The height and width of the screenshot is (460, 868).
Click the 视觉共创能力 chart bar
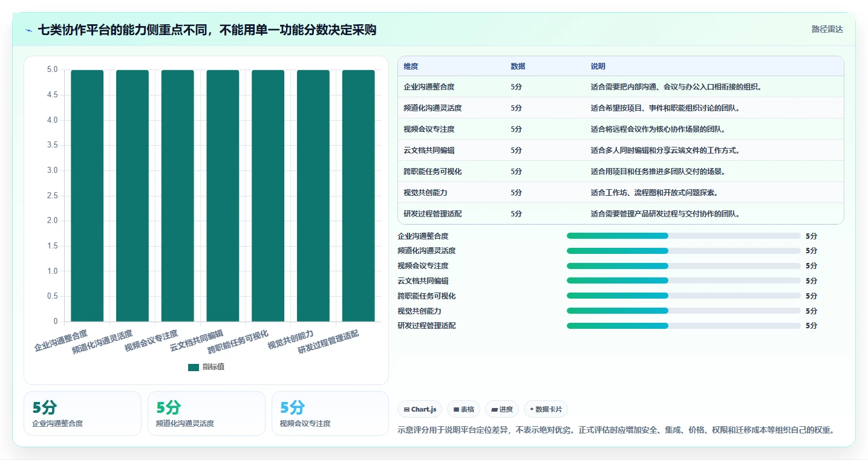313,196
